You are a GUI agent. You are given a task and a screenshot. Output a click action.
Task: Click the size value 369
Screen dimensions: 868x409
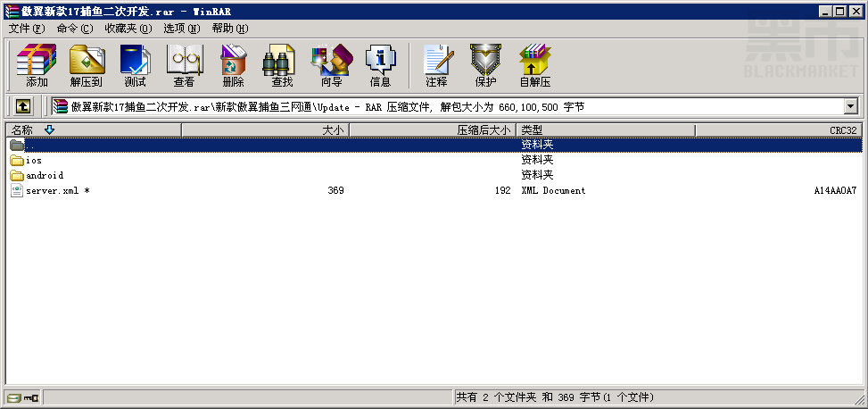point(335,190)
